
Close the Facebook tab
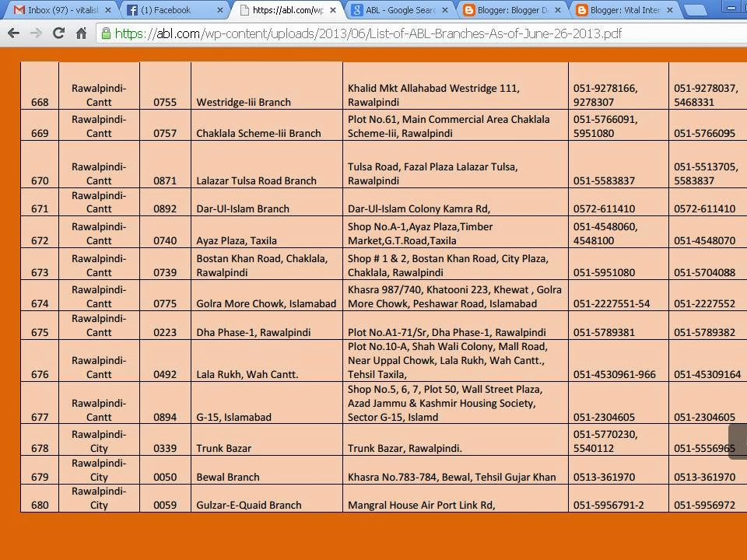tap(220, 10)
